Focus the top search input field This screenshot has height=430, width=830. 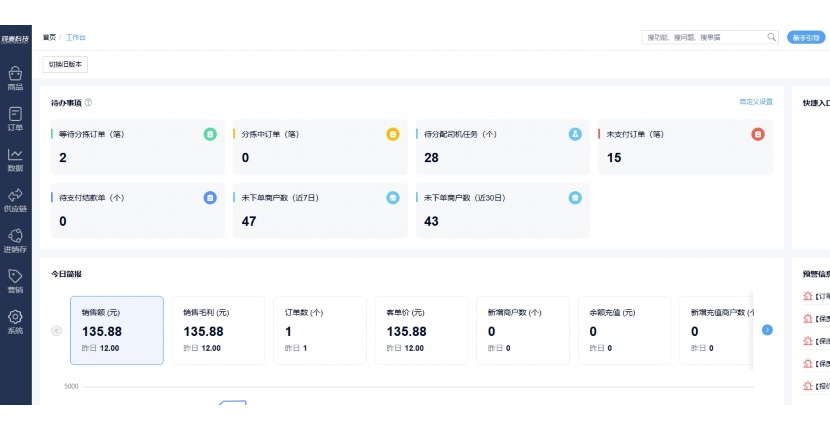point(704,37)
